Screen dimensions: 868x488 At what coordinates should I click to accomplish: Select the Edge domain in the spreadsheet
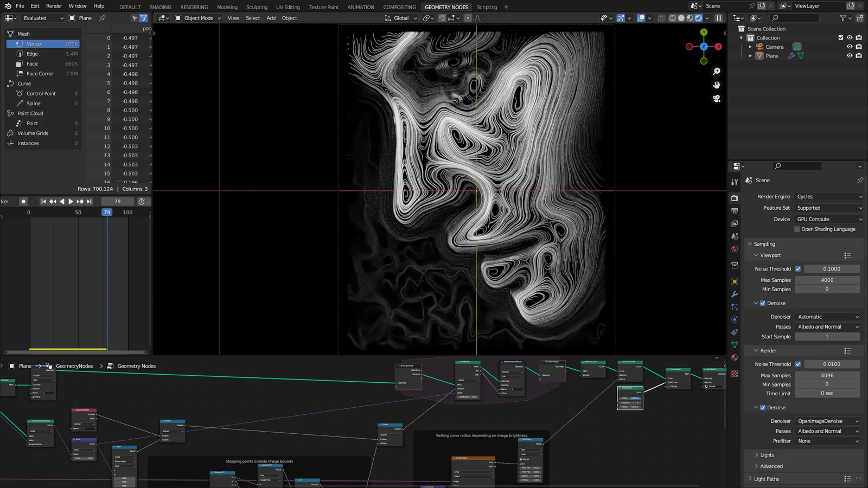(x=31, y=54)
